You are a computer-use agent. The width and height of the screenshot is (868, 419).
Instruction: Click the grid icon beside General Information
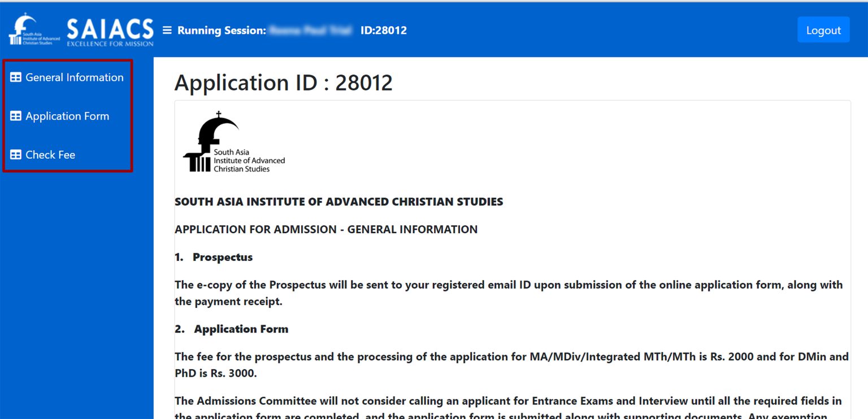pyautogui.click(x=15, y=77)
